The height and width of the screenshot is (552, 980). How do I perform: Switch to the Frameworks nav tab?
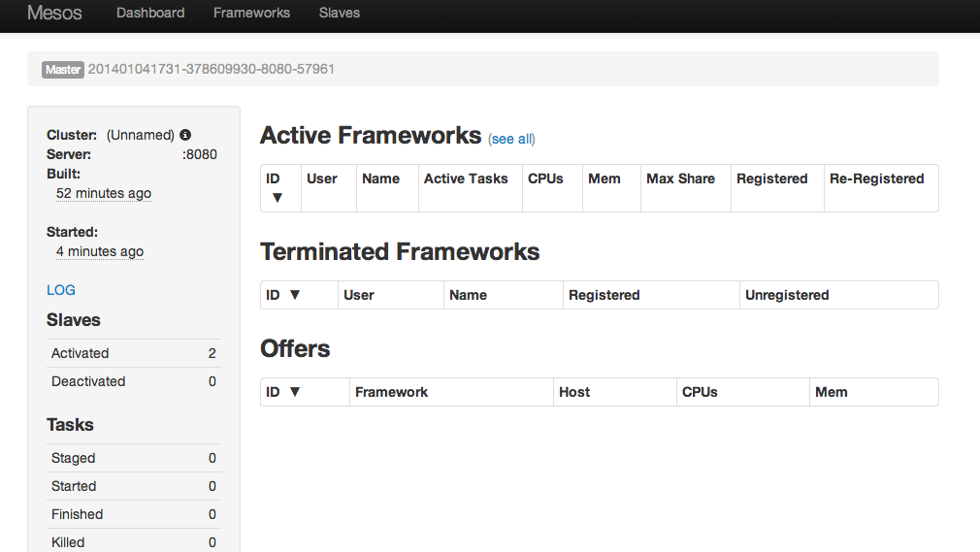point(251,14)
